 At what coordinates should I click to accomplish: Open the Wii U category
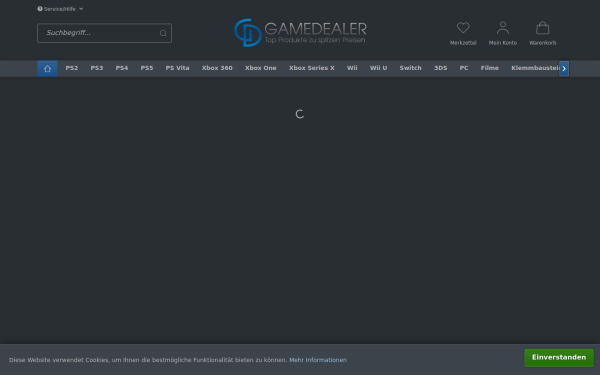(x=378, y=68)
